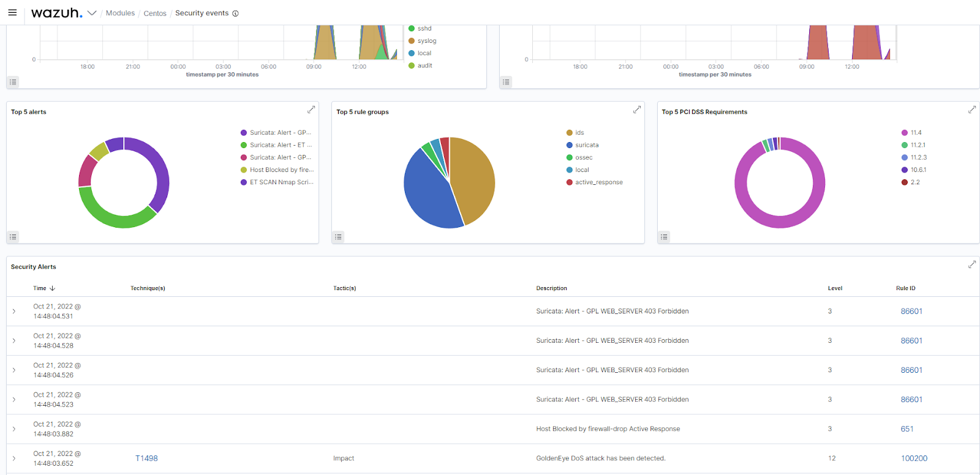Maximize Top 5 PCI DSS Requirements panel
Image resolution: width=980 pixels, height=475 pixels.
click(x=972, y=110)
